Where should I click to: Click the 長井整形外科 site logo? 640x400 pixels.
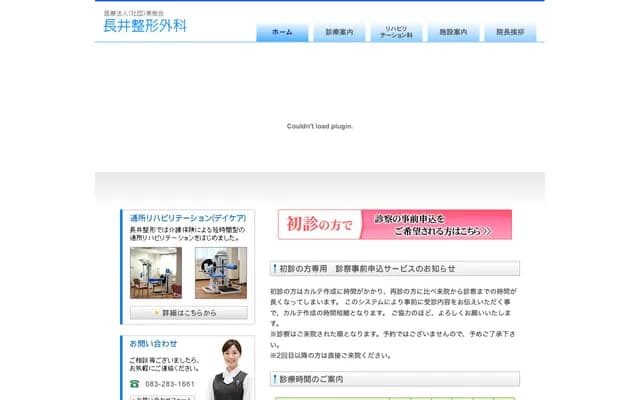click(x=145, y=26)
